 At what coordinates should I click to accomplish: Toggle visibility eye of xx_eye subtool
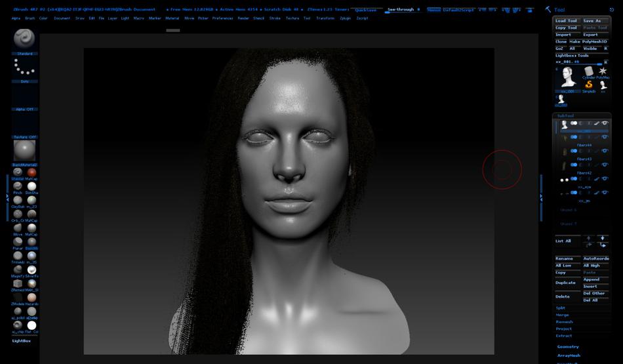tap(605, 179)
